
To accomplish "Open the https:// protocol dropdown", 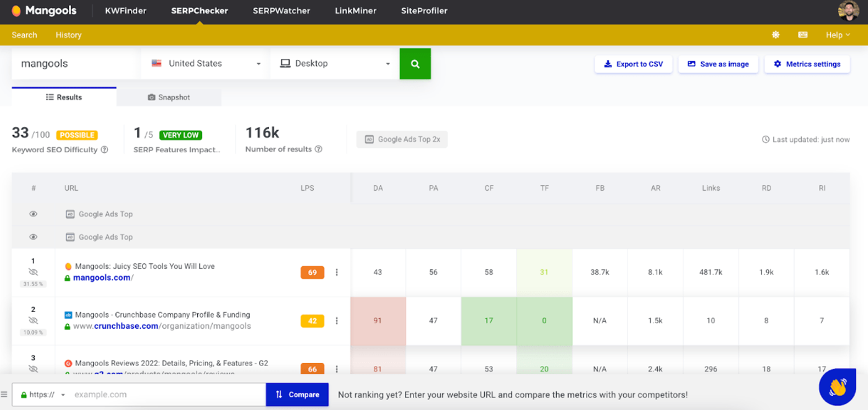I will click(43, 395).
